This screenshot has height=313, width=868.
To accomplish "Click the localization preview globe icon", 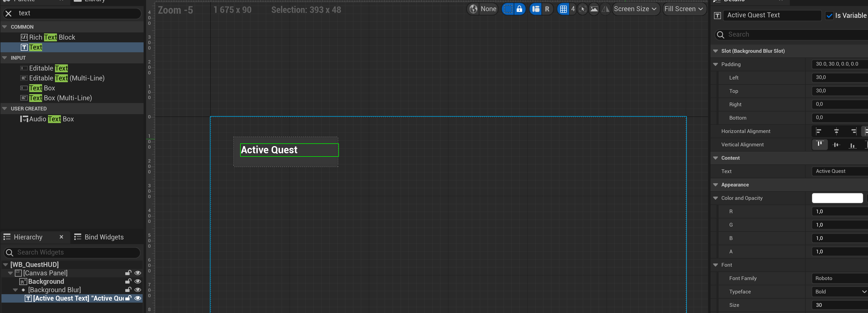I will [x=473, y=9].
